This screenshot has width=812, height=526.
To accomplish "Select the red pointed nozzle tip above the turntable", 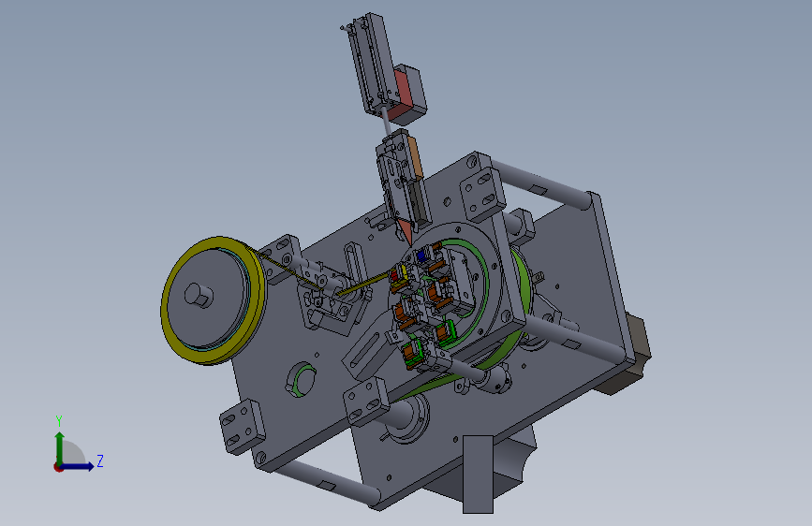I will (406, 231).
